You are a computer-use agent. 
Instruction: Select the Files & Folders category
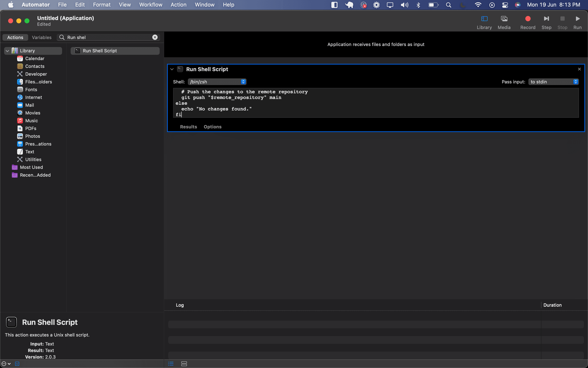pos(35,82)
